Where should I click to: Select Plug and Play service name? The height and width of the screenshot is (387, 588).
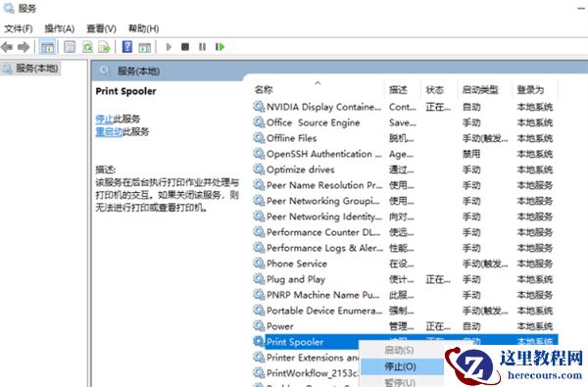(296, 279)
